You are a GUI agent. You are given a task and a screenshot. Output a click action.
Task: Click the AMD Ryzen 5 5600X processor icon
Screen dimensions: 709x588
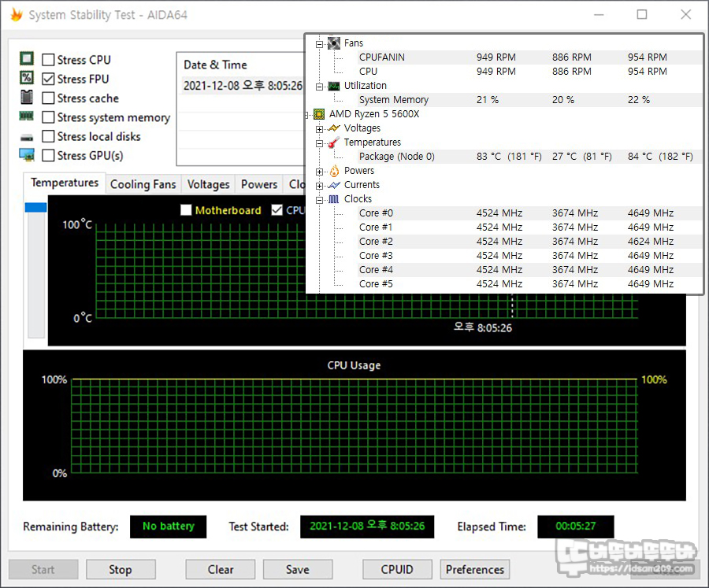[x=319, y=114]
